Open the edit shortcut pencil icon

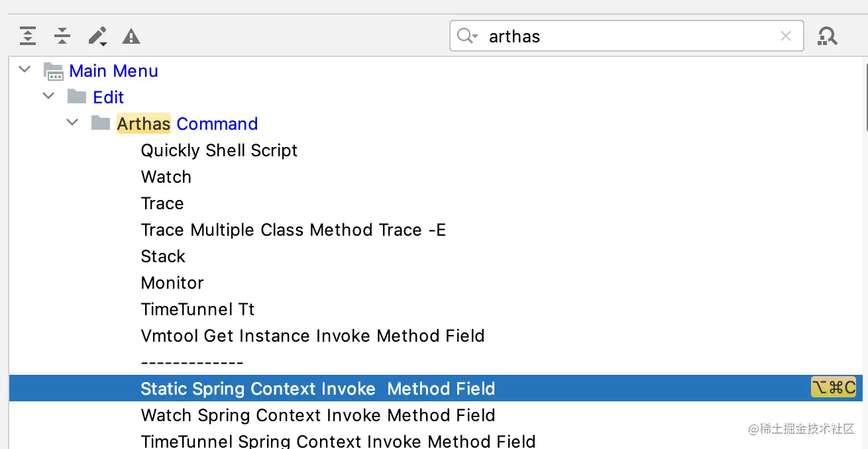point(97,36)
